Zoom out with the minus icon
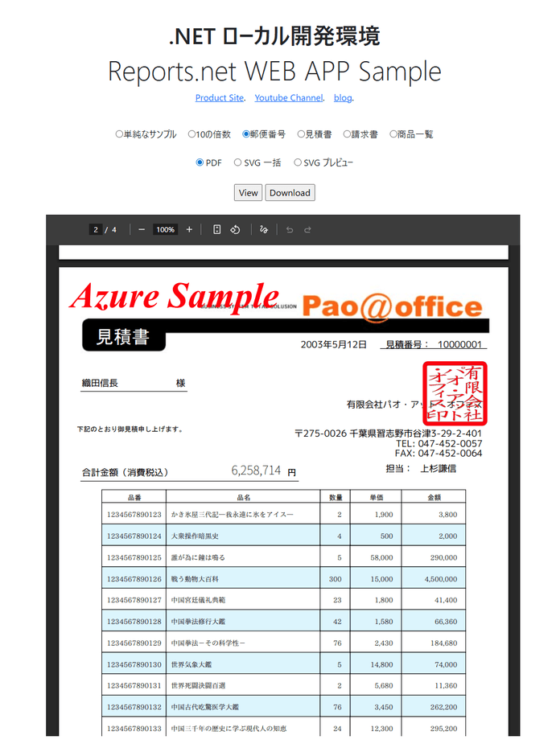The width and height of the screenshot is (556, 756). [x=142, y=230]
